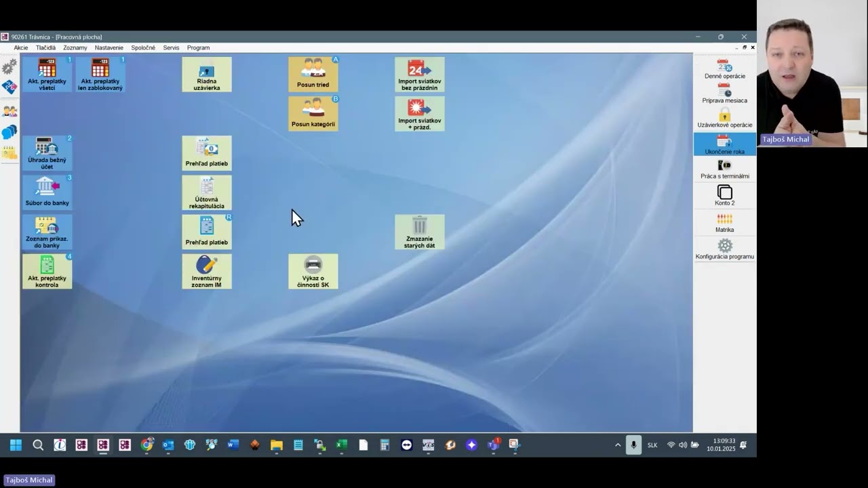Image resolution: width=868 pixels, height=488 pixels.
Task: Open Calculator from the taskbar
Action: 385,445
